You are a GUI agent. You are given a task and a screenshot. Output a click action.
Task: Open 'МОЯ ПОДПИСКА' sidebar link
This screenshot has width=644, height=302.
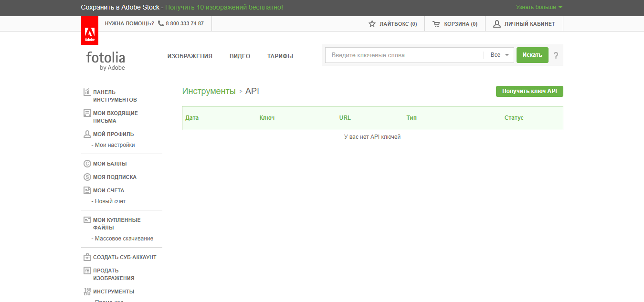tap(115, 177)
